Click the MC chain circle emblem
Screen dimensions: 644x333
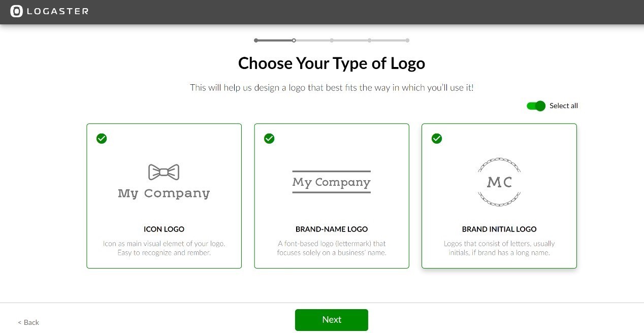click(x=499, y=182)
